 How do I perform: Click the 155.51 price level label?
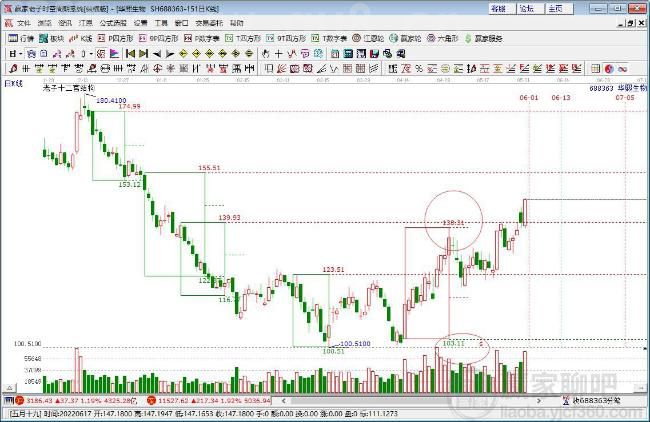point(209,168)
